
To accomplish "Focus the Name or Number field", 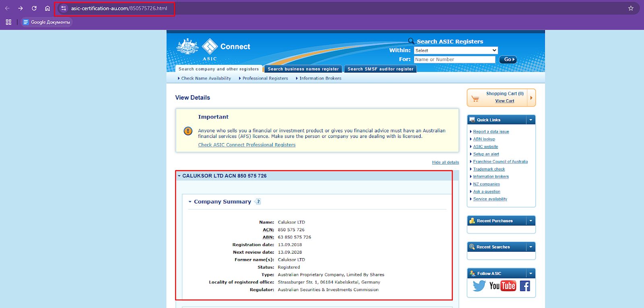I will coord(454,59).
